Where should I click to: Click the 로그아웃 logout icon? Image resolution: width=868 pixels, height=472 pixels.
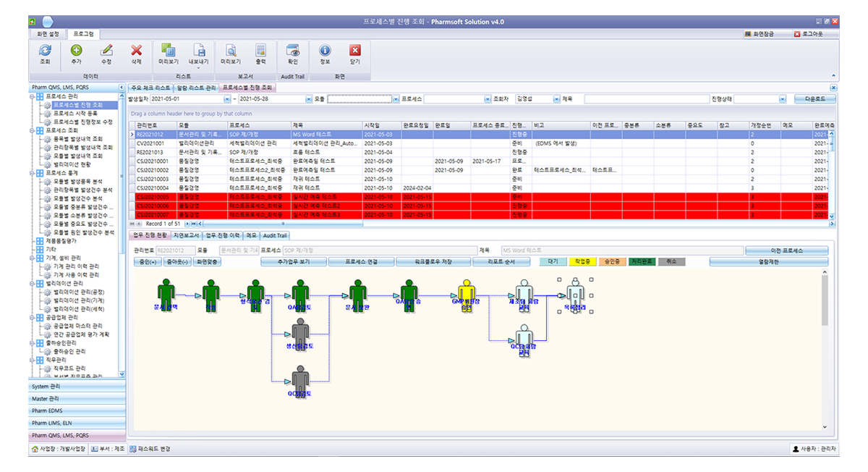pyautogui.click(x=797, y=34)
